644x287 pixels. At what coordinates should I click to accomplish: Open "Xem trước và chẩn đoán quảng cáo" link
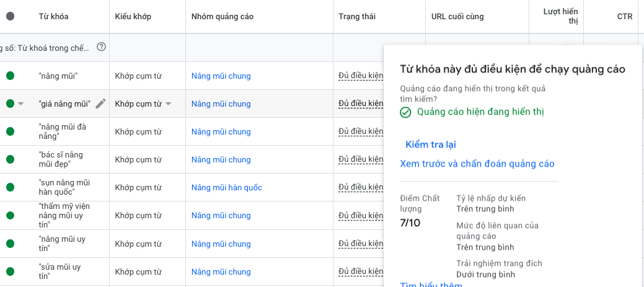tap(477, 164)
